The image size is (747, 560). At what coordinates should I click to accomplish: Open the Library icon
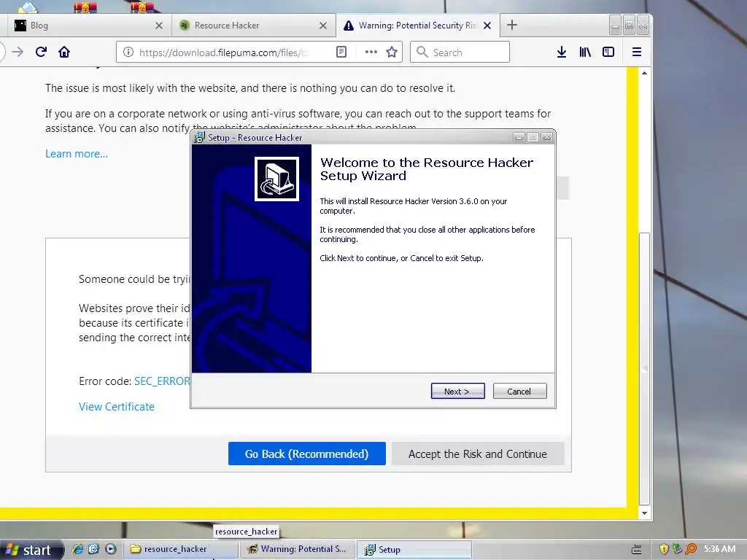coord(585,52)
